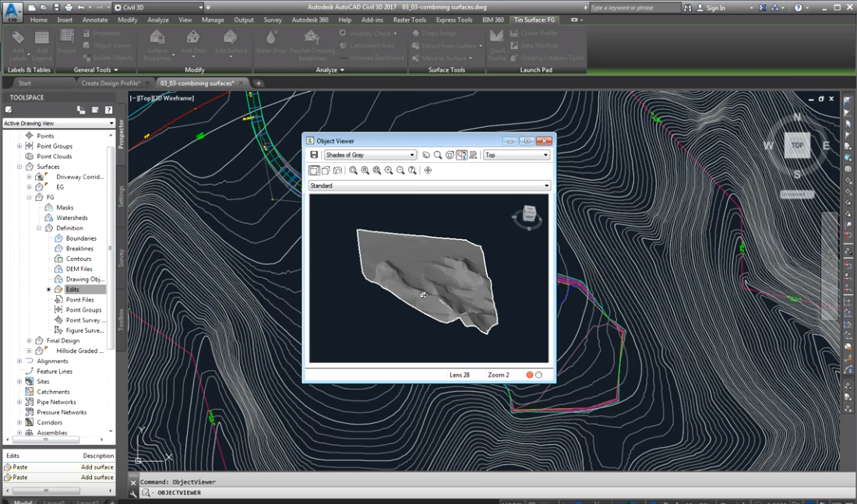Viewport: 857px width, 504px height.
Task: Toggle perspective projection in Object Viewer
Action: tap(326, 171)
